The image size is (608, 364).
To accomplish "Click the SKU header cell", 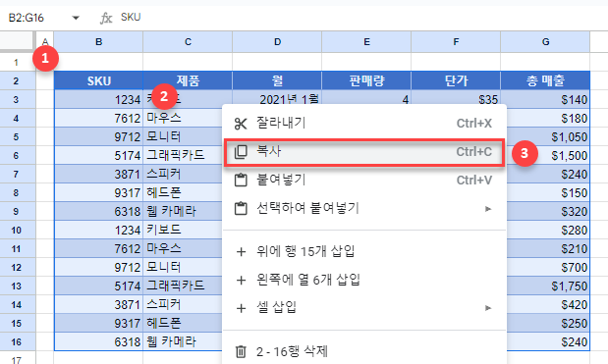I will [x=98, y=80].
